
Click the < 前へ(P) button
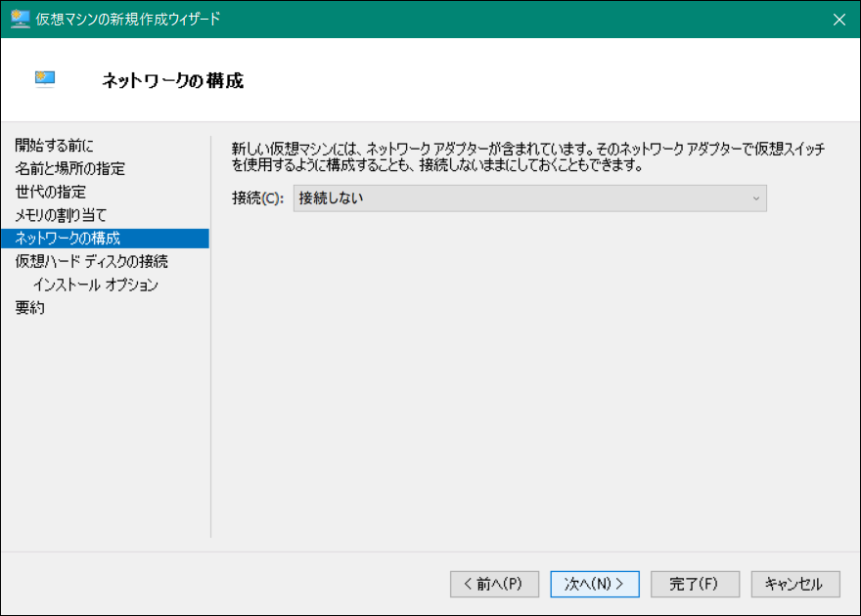click(x=494, y=584)
